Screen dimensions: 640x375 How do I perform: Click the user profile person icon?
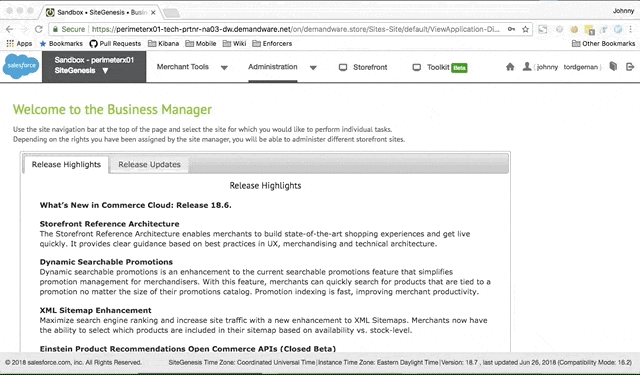click(x=527, y=67)
